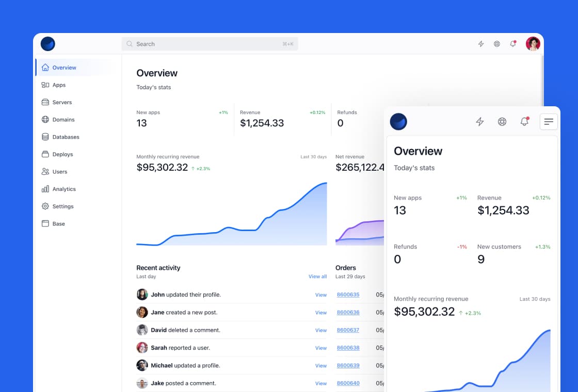
Task: Click the desktop dashboard logo icon
Action: click(48, 44)
